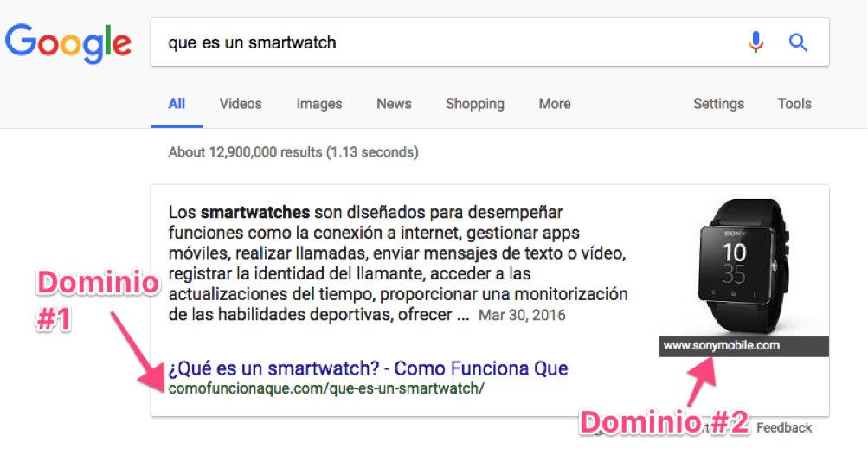Open the Shopping tab
Viewport: 868px width, 455px height.
click(475, 104)
